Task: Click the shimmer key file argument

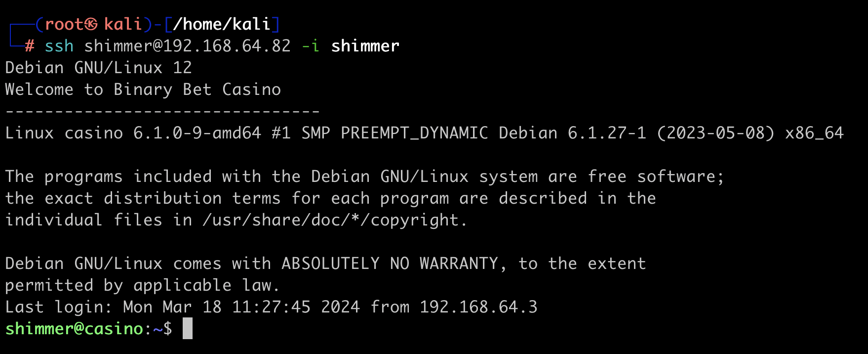Action: [x=365, y=46]
